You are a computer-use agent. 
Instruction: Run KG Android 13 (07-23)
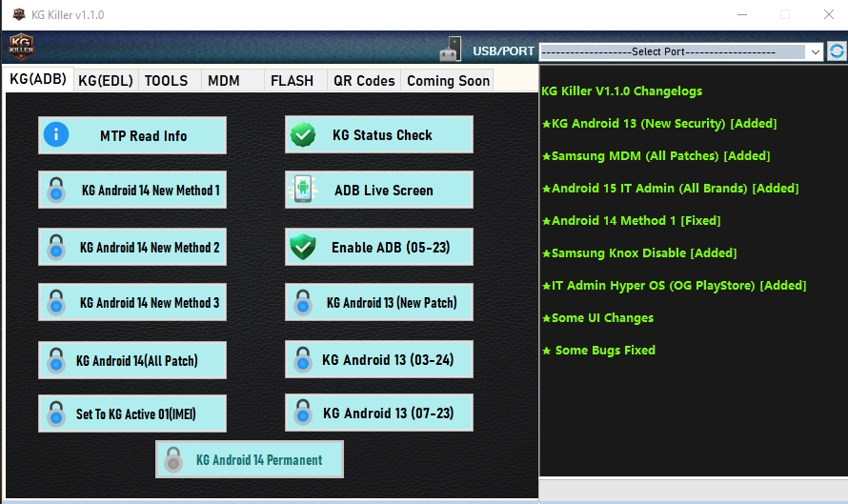pyautogui.click(x=379, y=413)
